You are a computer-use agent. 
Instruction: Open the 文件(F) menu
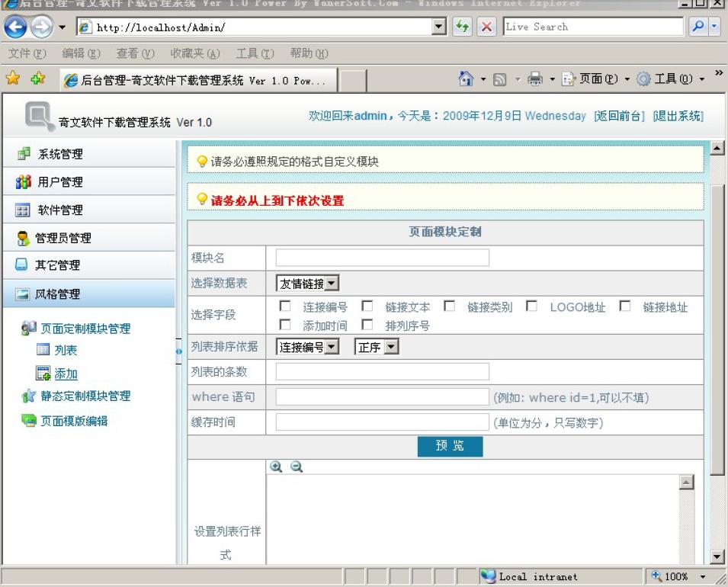click(27, 53)
